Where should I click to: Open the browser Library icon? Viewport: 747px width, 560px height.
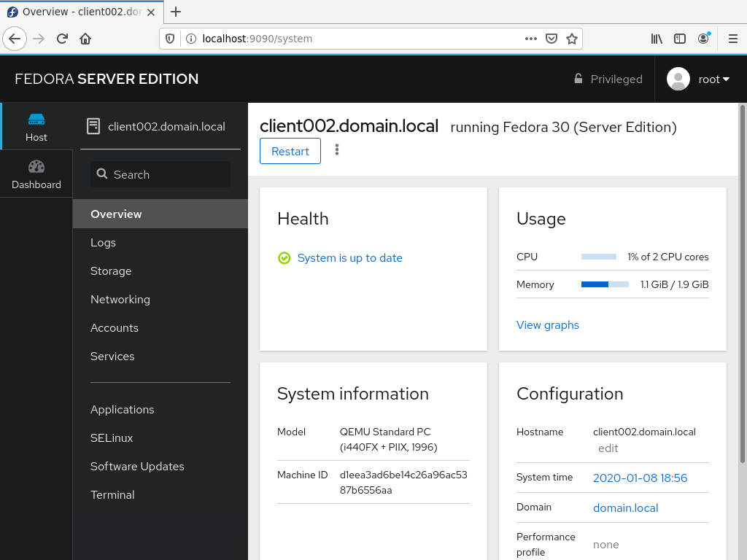[x=657, y=39]
